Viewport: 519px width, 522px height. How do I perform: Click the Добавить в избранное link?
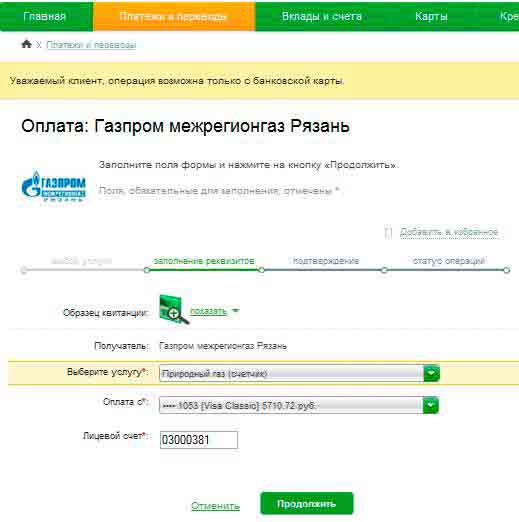(x=449, y=232)
